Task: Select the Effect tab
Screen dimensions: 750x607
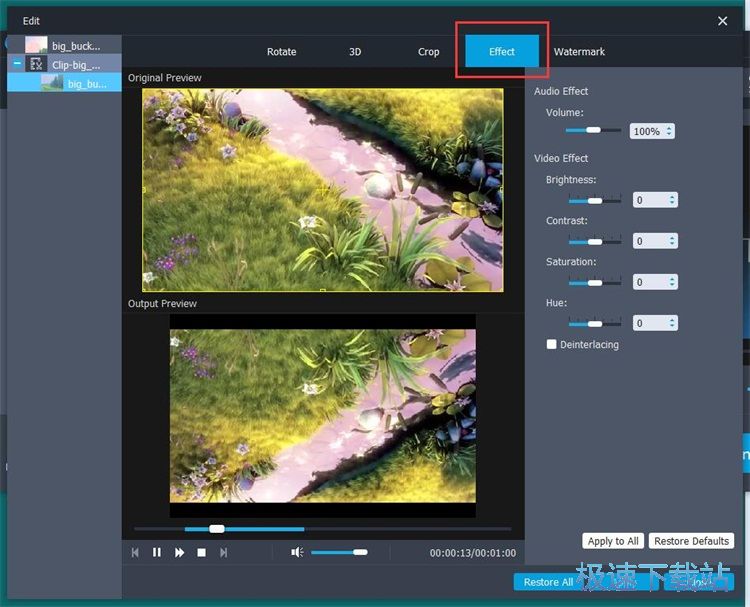Action: pyautogui.click(x=502, y=51)
